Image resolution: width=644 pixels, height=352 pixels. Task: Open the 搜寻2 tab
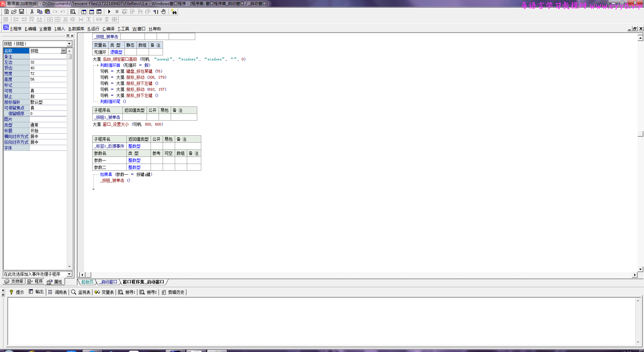[148, 292]
